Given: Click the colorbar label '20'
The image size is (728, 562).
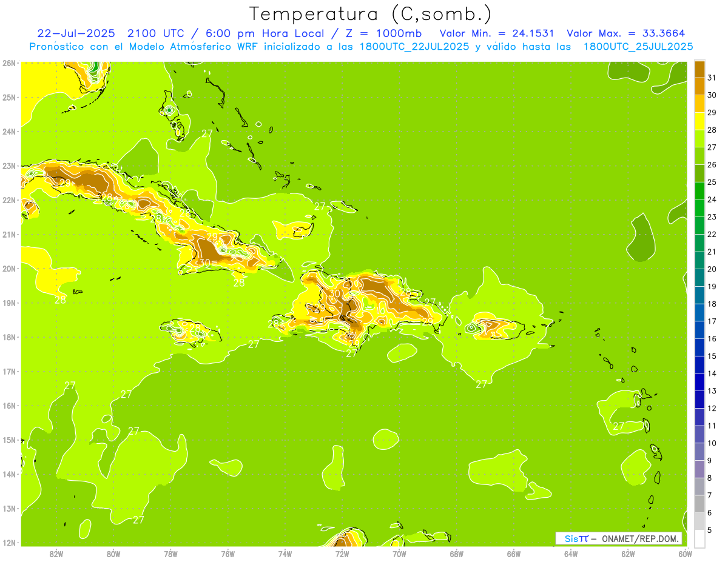Looking at the screenshot, I should coord(712,269).
